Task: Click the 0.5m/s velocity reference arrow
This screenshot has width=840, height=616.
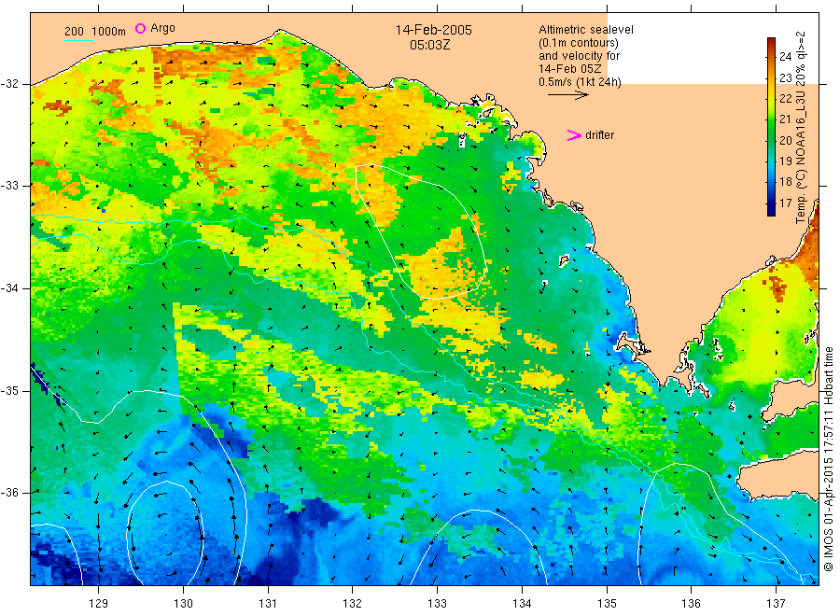Action: point(568,95)
